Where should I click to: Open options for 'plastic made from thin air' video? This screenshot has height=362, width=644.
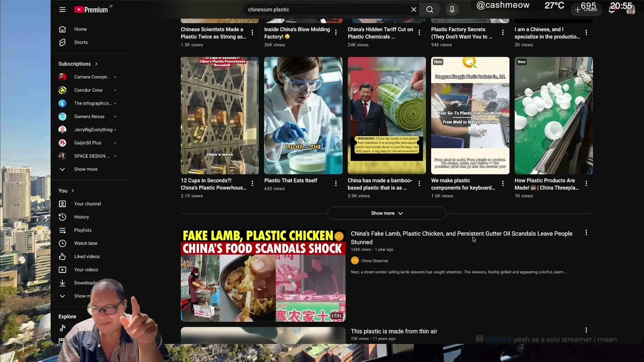point(586,330)
